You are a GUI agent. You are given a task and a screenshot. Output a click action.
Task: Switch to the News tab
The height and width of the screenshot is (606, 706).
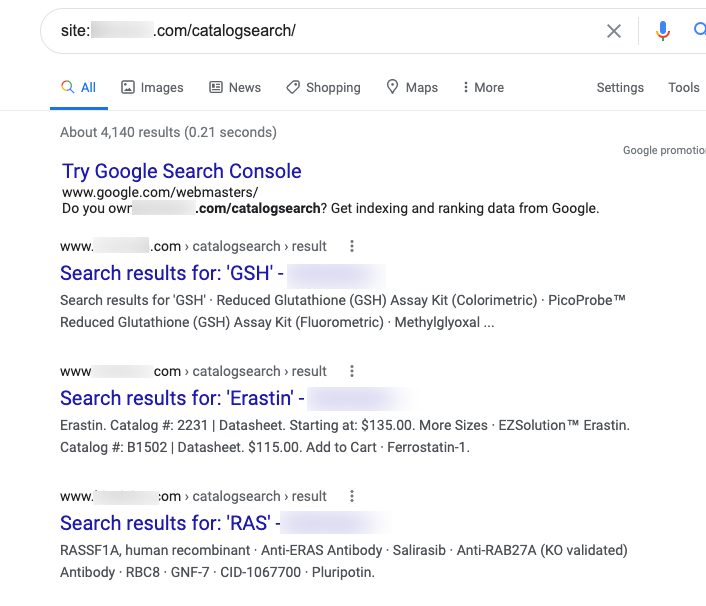point(235,88)
